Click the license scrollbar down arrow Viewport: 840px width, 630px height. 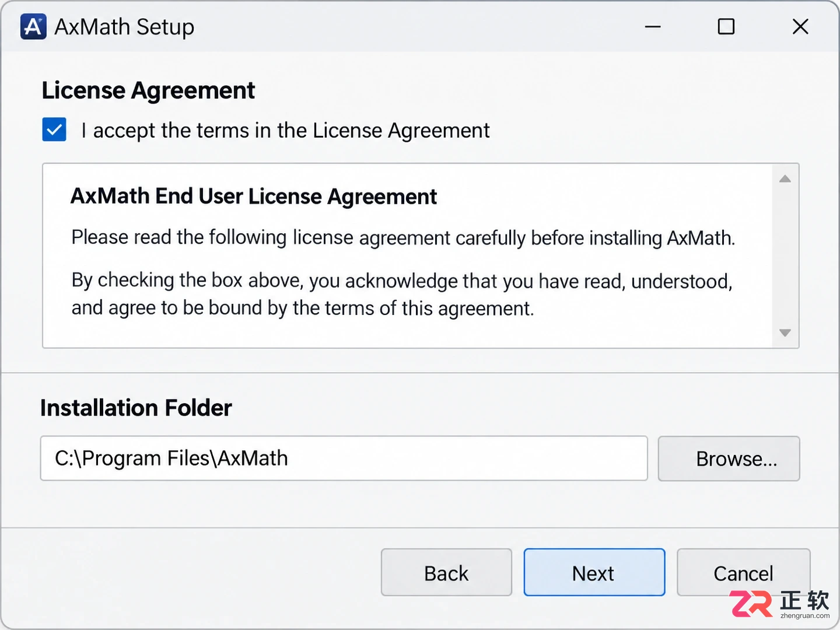(785, 332)
